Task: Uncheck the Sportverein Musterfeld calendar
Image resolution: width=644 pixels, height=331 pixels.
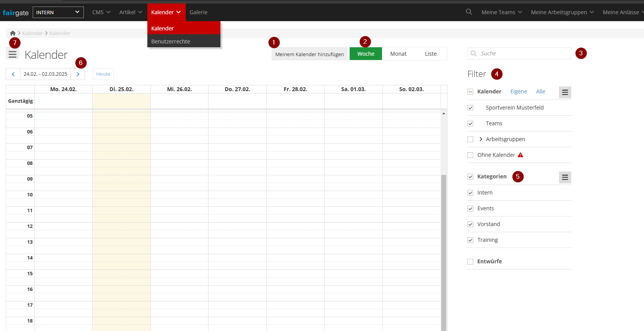Action: pos(470,108)
